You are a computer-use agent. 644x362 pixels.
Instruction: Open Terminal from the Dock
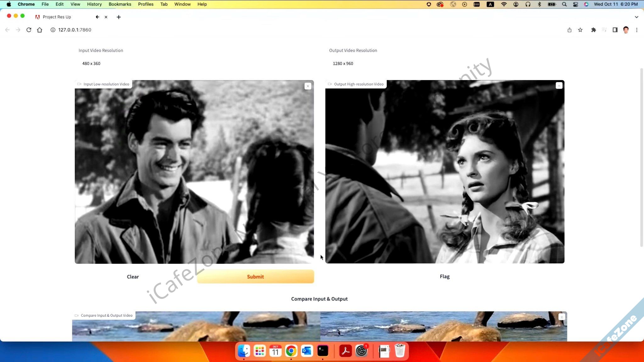click(x=323, y=351)
